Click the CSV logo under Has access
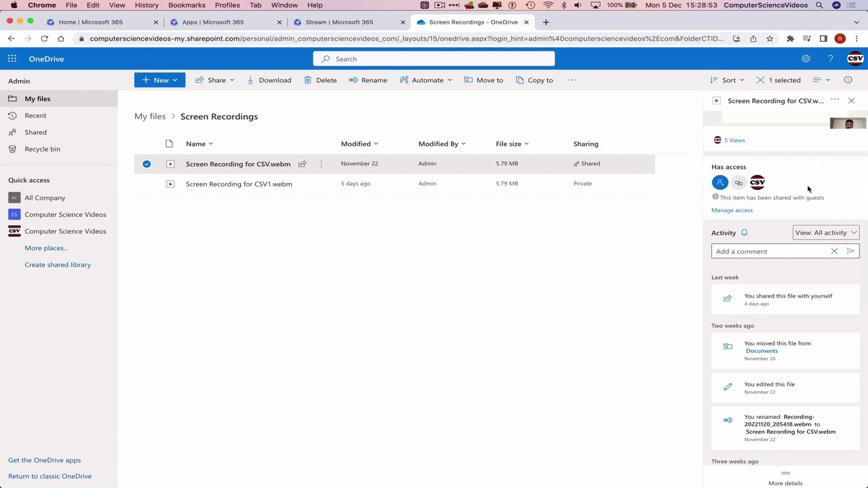 pos(757,182)
